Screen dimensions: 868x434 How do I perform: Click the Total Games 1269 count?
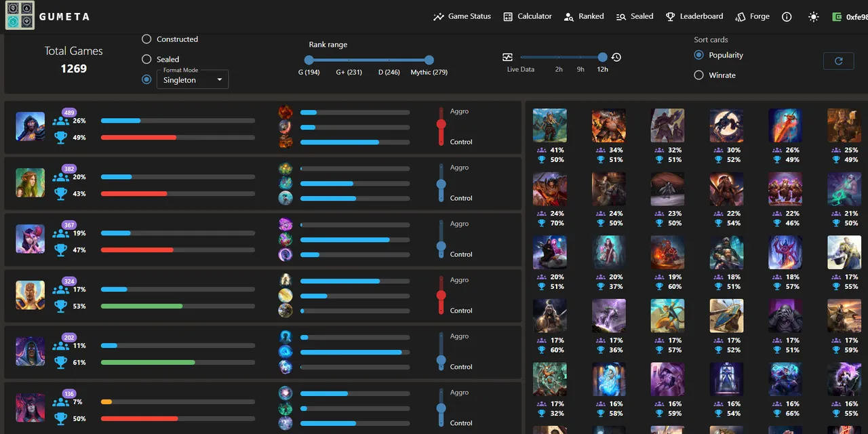click(x=73, y=68)
